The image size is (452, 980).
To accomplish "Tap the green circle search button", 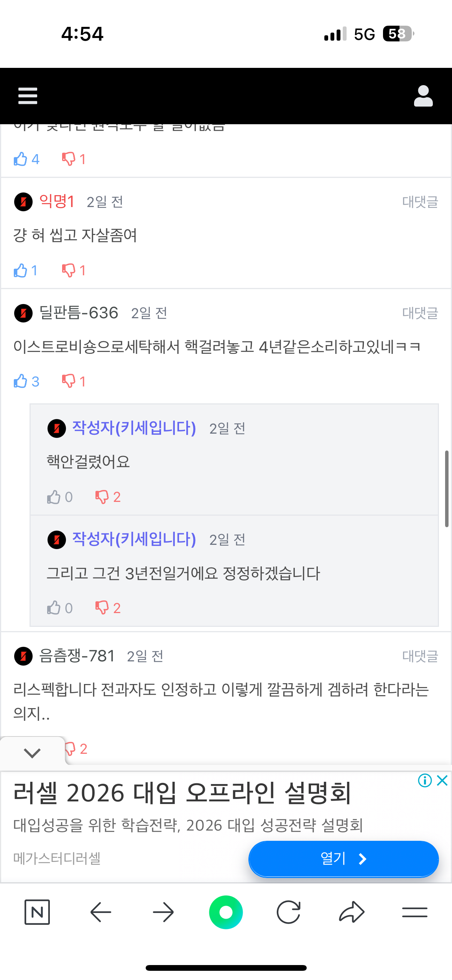I will point(226,912).
